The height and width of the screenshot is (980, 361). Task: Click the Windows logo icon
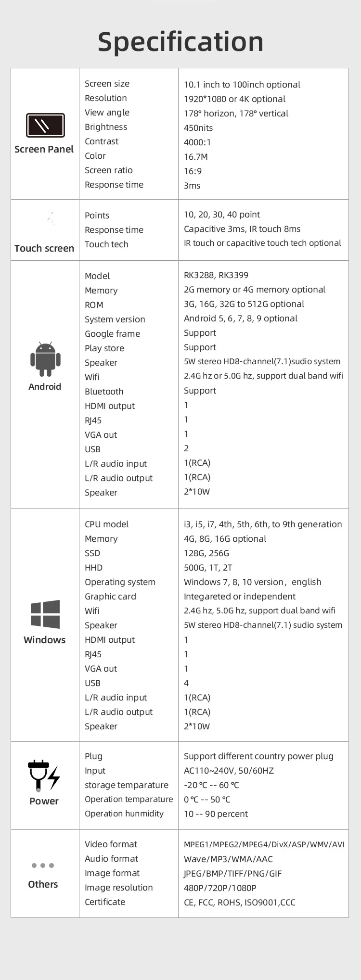click(x=45, y=614)
